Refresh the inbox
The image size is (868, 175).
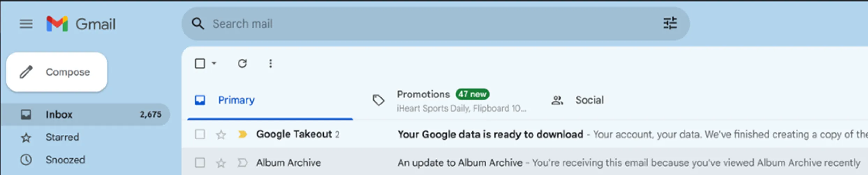pyautogui.click(x=242, y=63)
